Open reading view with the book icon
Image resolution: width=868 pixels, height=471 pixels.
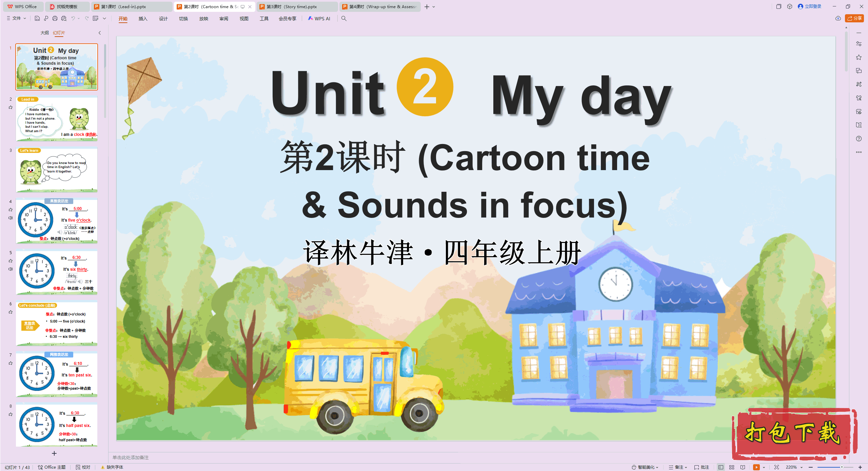tap(743, 467)
